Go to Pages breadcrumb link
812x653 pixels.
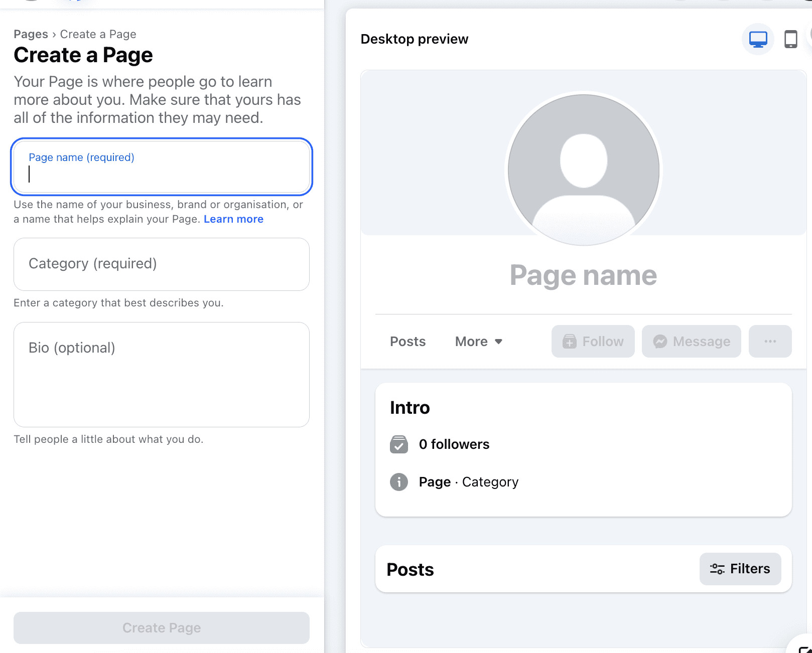click(31, 34)
